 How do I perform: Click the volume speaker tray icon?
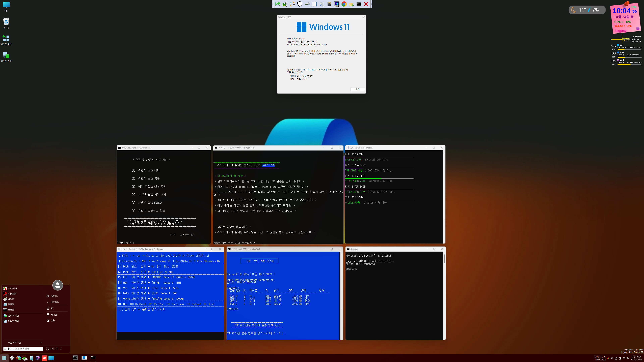[624, 358]
